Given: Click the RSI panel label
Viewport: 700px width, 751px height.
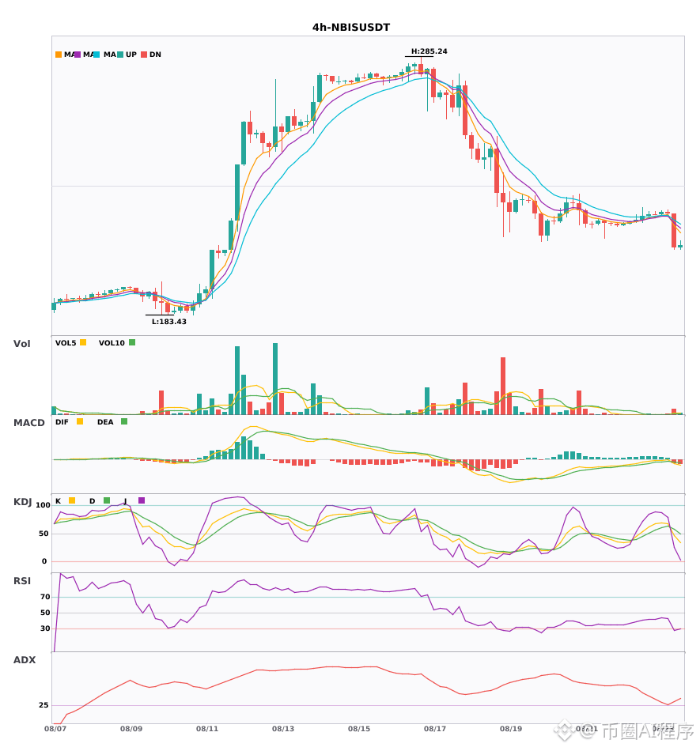Looking at the screenshot, I should click(x=22, y=581).
